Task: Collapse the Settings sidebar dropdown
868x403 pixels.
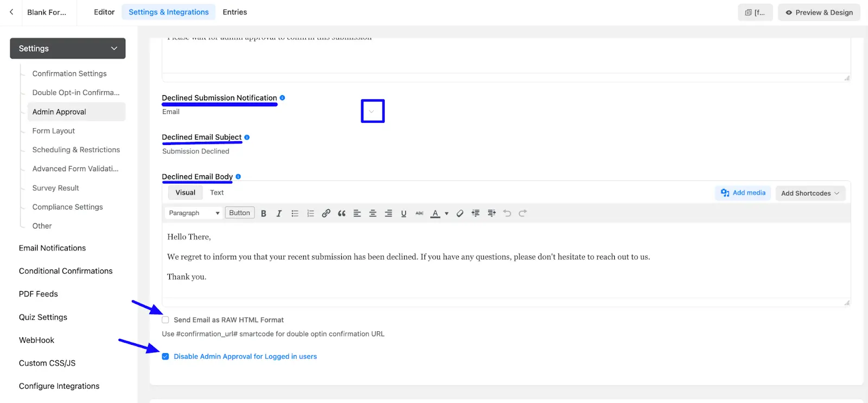Action: pyautogui.click(x=68, y=48)
